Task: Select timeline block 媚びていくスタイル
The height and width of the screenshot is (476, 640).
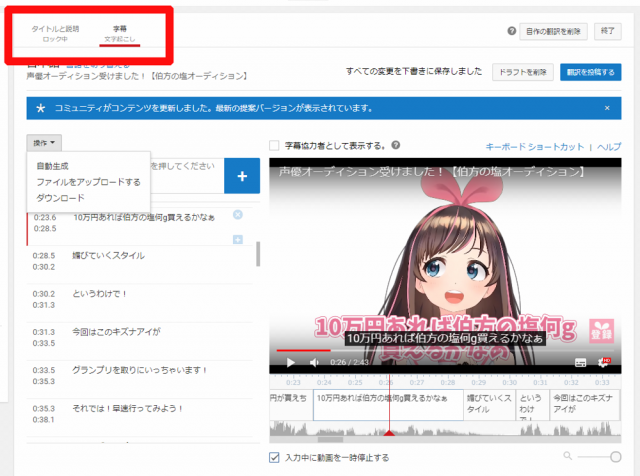Action: (x=489, y=405)
